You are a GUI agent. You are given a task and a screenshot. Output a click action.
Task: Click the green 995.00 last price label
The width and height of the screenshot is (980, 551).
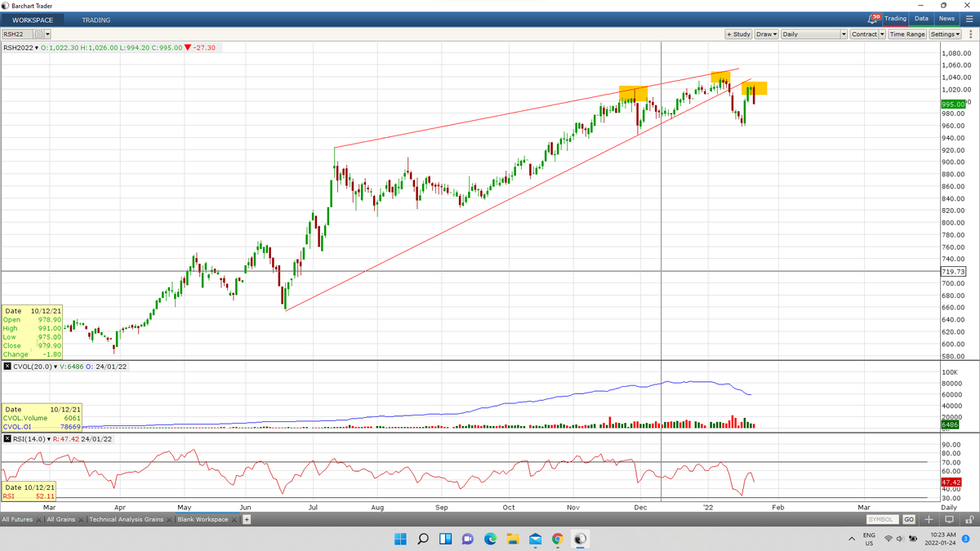pos(954,104)
